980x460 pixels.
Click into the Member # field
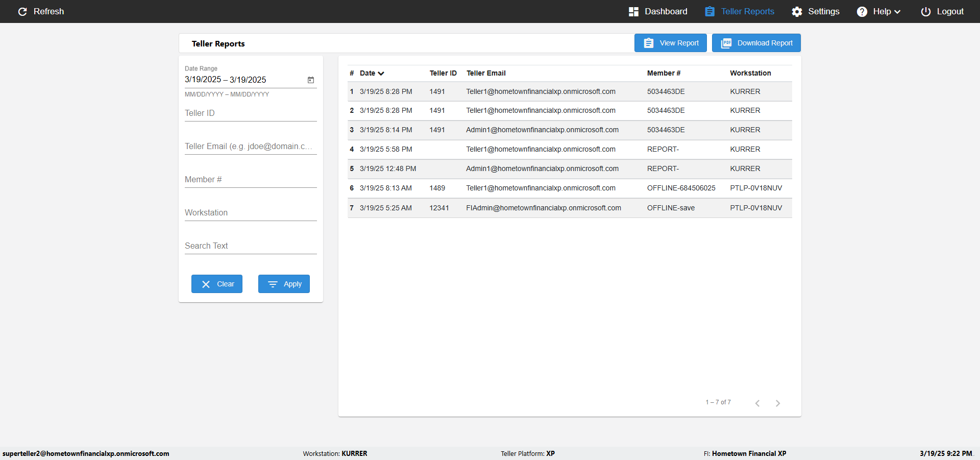(251, 180)
